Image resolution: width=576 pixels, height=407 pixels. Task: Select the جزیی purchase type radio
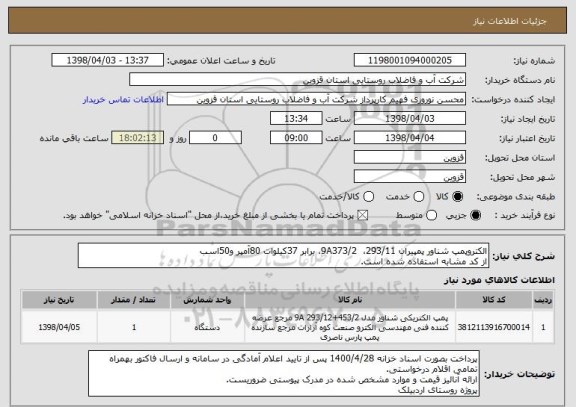click(x=475, y=215)
